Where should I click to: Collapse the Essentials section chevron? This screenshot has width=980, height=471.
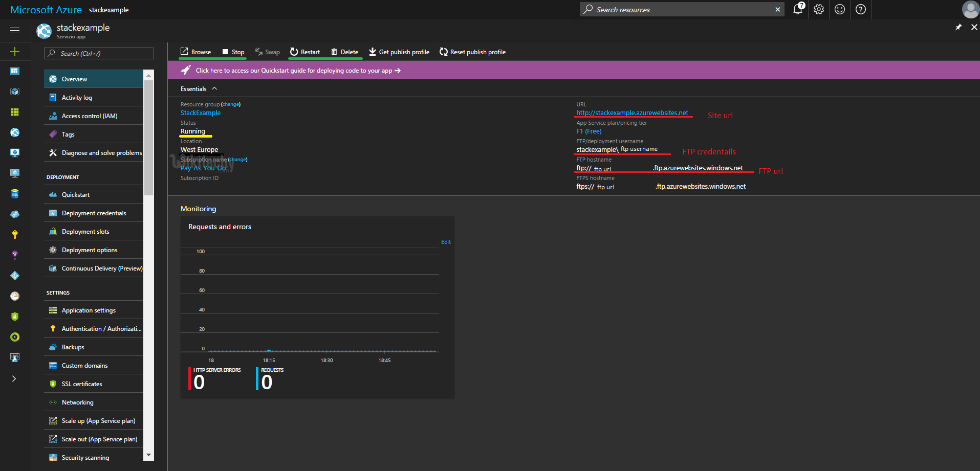pos(214,88)
